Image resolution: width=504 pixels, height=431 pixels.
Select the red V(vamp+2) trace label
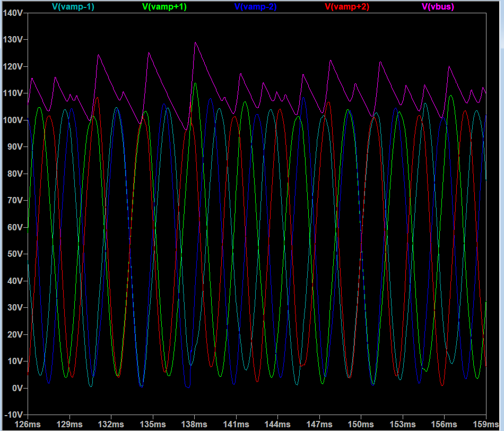pos(346,6)
